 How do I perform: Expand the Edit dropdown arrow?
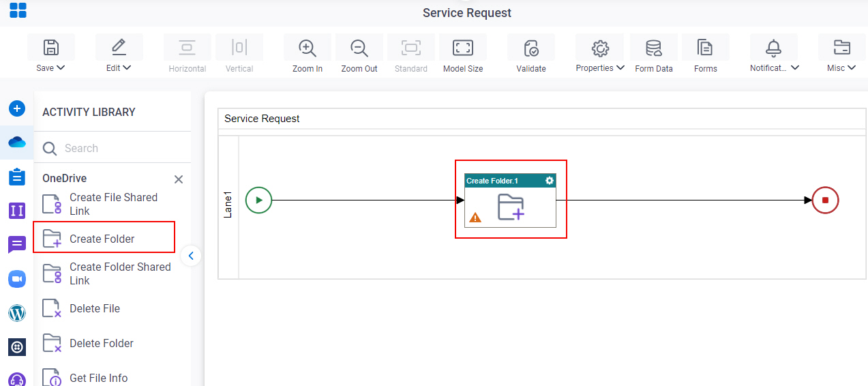coord(127,68)
